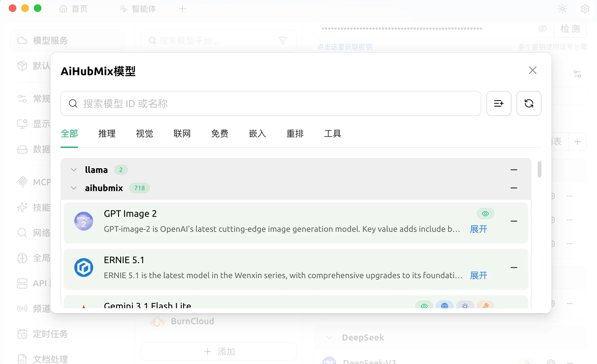This screenshot has height=364, width=597.
Task: Click the provider settings sliders icon behind dialog
Action: pos(578,74)
